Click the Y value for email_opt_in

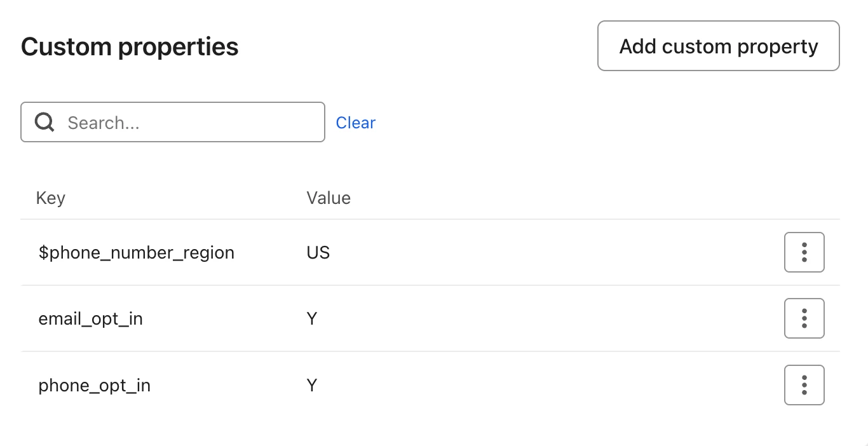click(312, 319)
